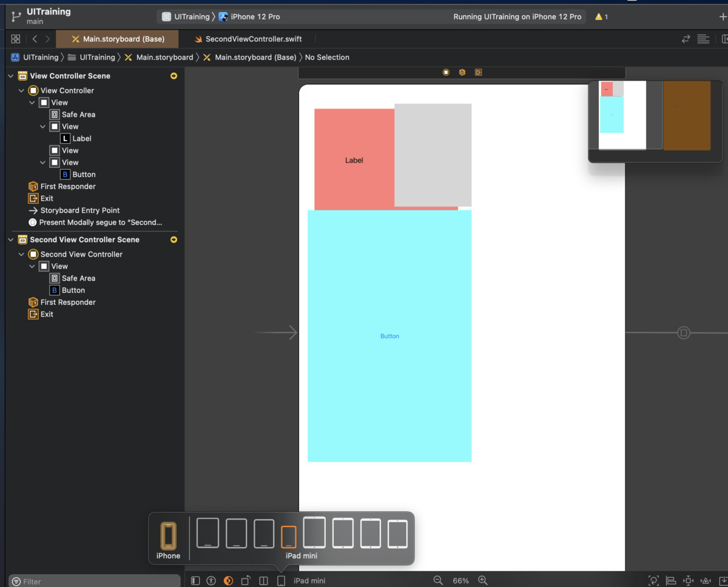Click the Running UITraining status text
The width and height of the screenshot is (728, 587).
point(517,17)
